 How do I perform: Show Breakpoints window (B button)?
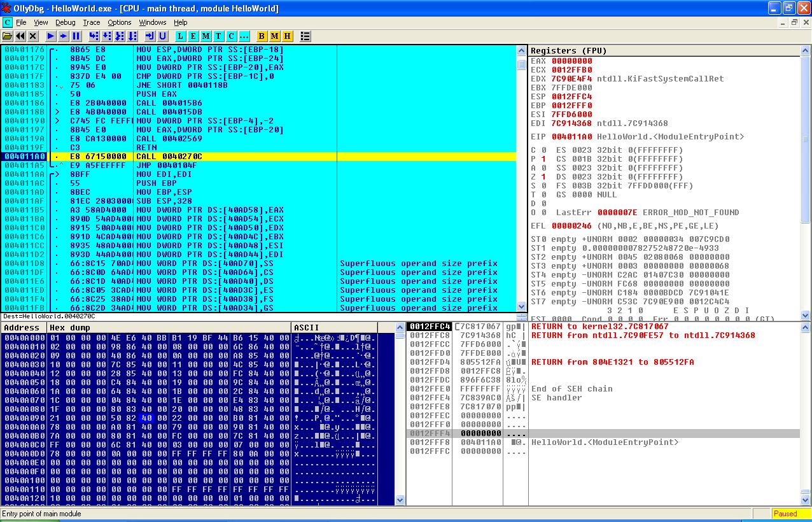click(262, 36)
